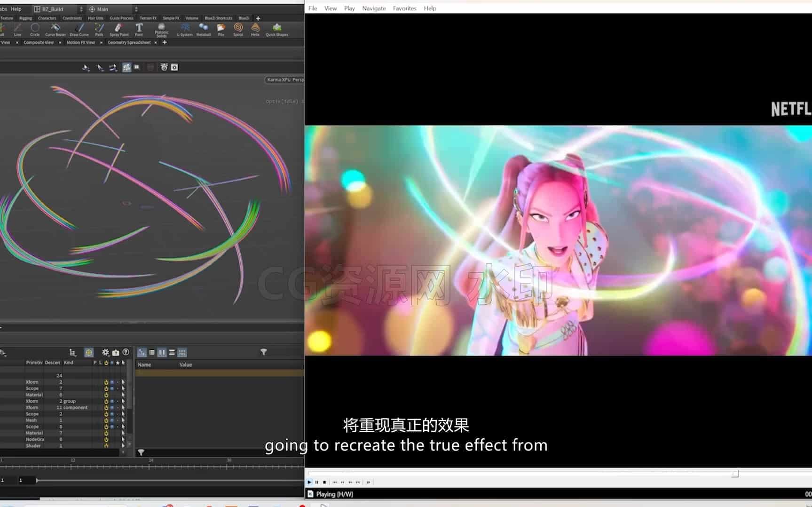Screen dimensions: 812x507
Task: Select the Curve Bezier shelf tool
Action: (55, 30)
